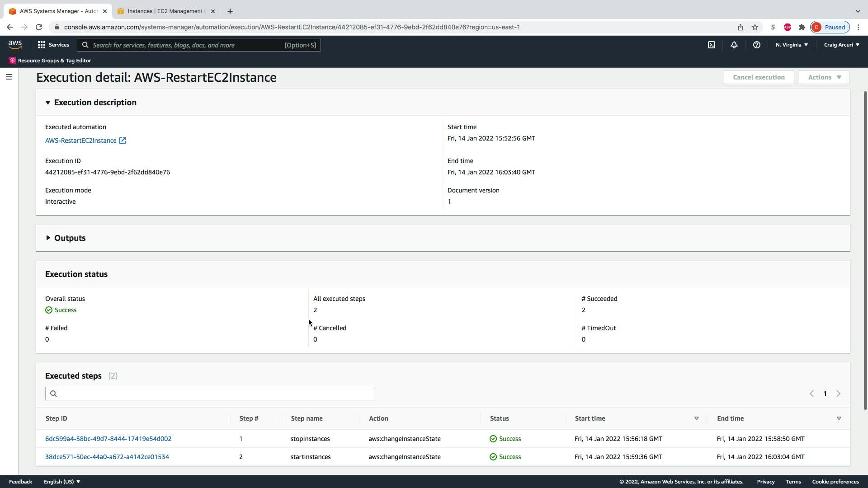Viewport: 868px width, 488px height.
Task: Open the side navigation hamburger menu
Action: click(x=9, y=77)
